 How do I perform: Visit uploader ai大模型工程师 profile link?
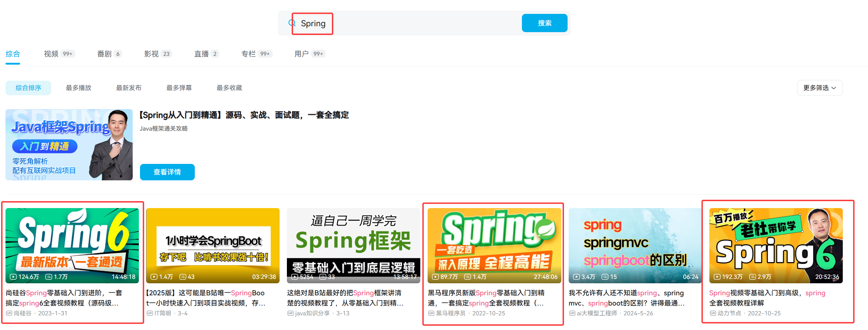[597, 313]
